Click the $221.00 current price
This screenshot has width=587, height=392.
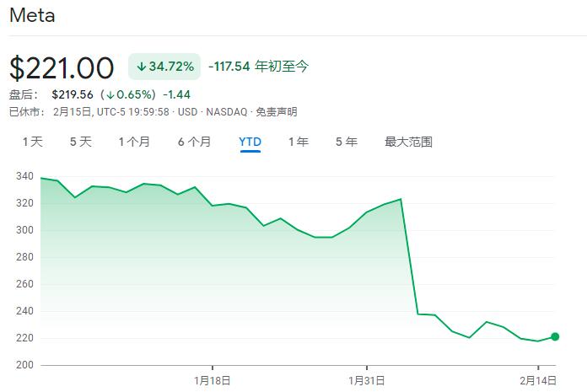click(x=62, y=67)
